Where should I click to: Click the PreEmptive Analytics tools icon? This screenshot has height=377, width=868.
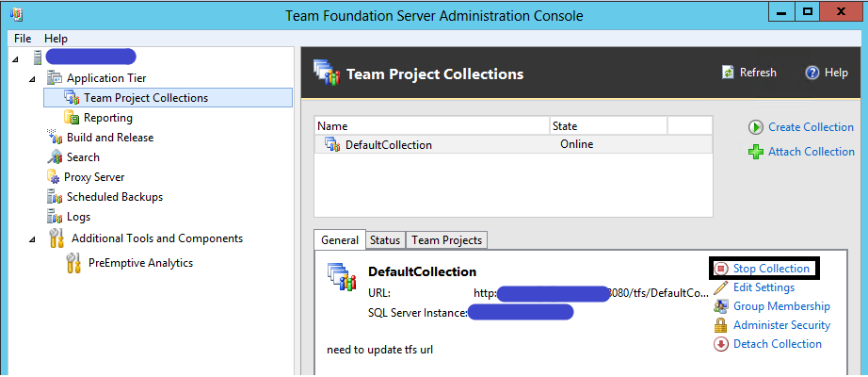73,263
